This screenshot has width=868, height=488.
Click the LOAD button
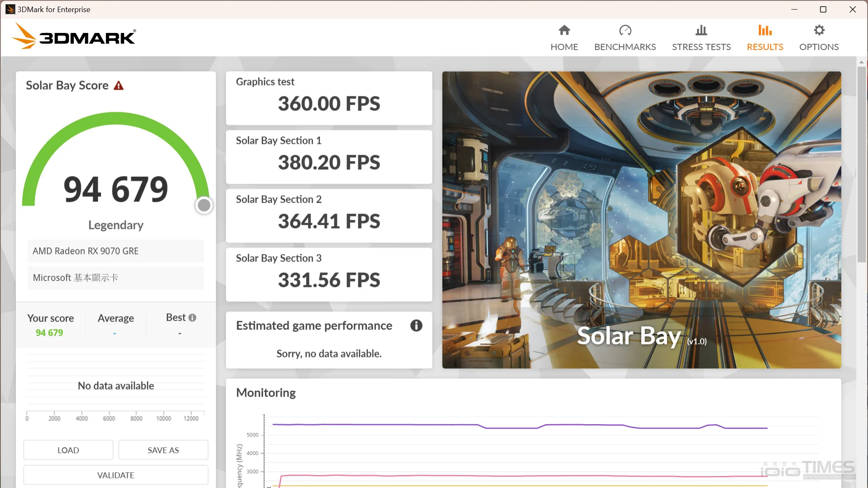(x=68, y=450)
